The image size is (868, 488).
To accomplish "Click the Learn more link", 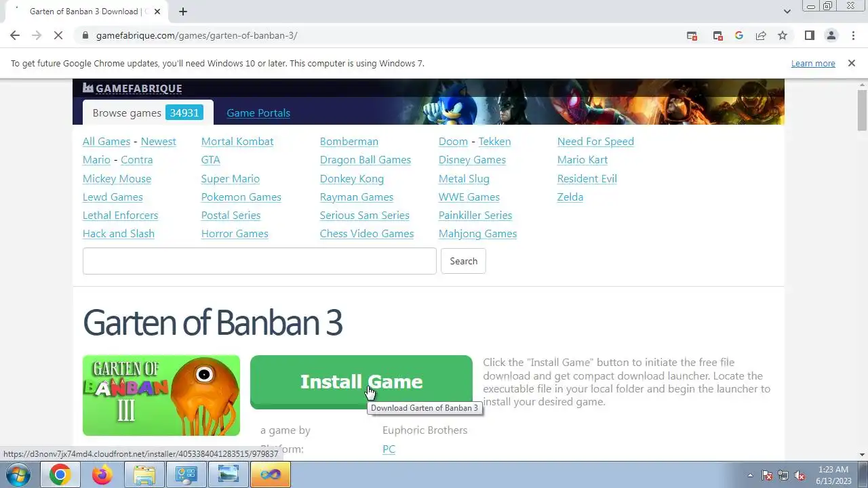I will click(x=813, y=63).
